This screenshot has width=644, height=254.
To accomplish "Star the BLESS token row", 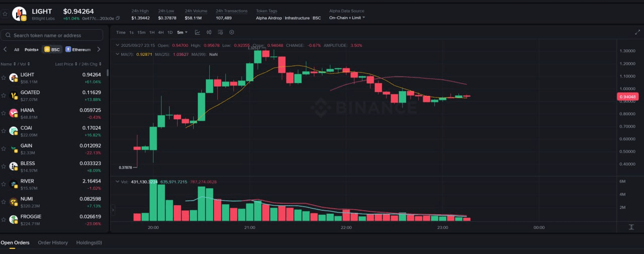I will [4, 166].
